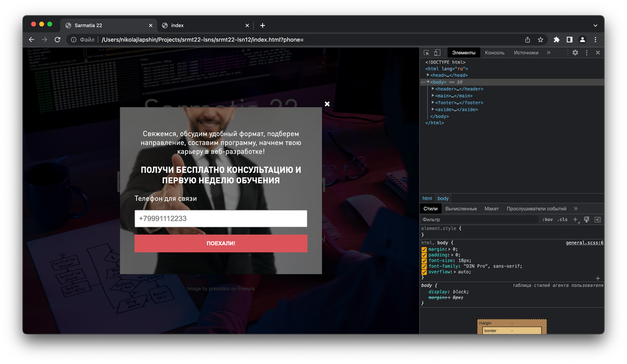Close the Sarmatia 22 tab
Viewport: 627px width, 364px height.
151,25
